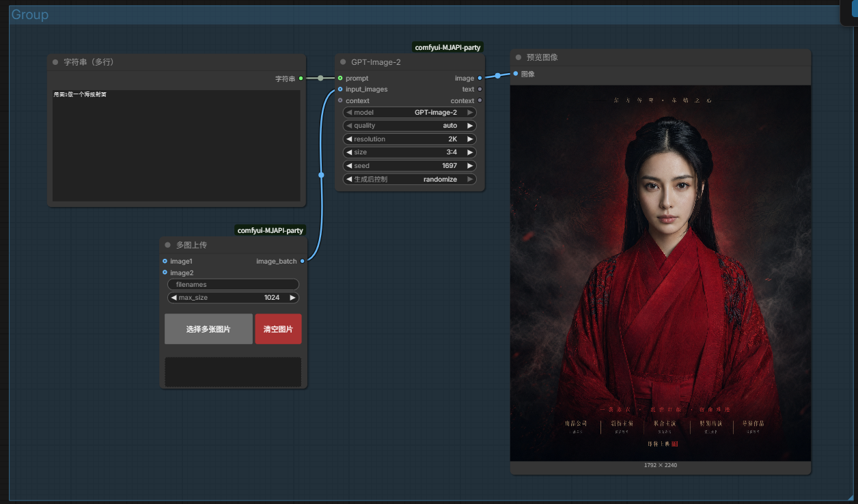
Task: Open the 生成后控制 list showing randomize
Action: (x=410, y=180)
